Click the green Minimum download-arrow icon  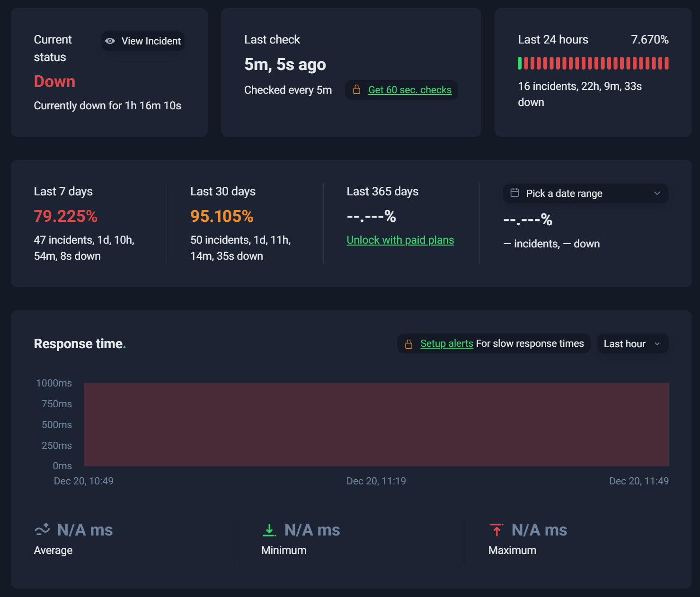coord(269,530)
